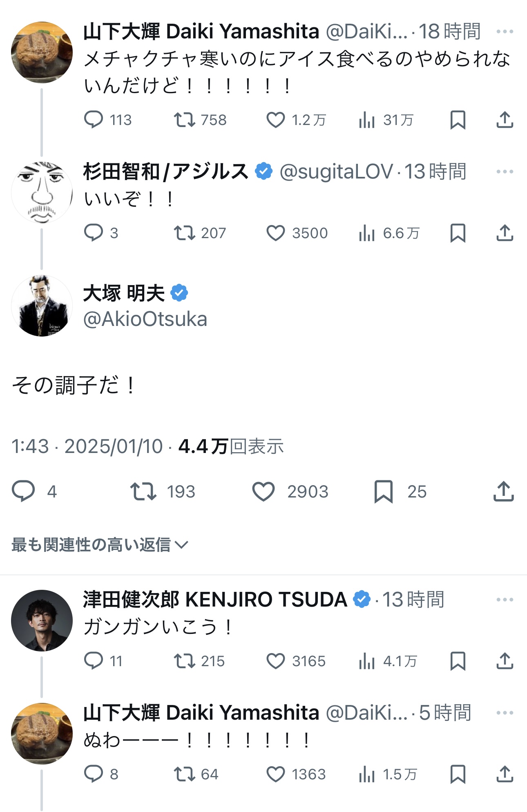Viewport: 527px width, 812px height.
Task: Open more menu on top Yamashita tweet
Action: click(x=505, y=31)
